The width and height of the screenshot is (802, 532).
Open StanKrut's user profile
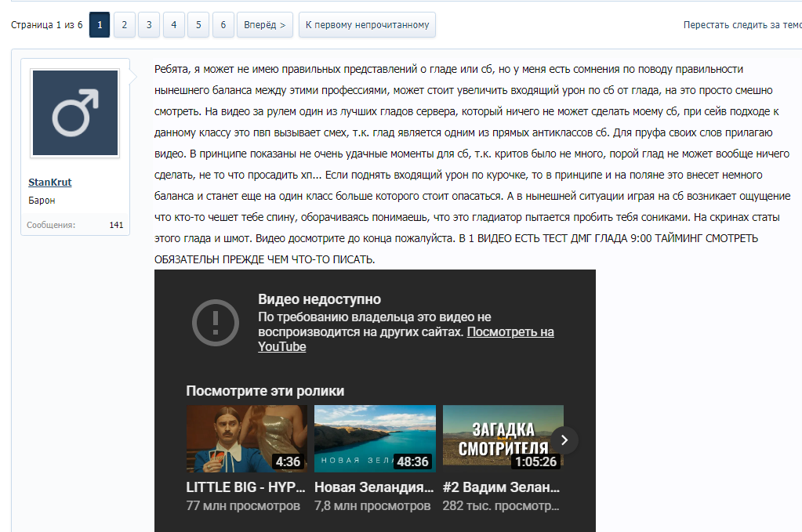pos(52,182)
